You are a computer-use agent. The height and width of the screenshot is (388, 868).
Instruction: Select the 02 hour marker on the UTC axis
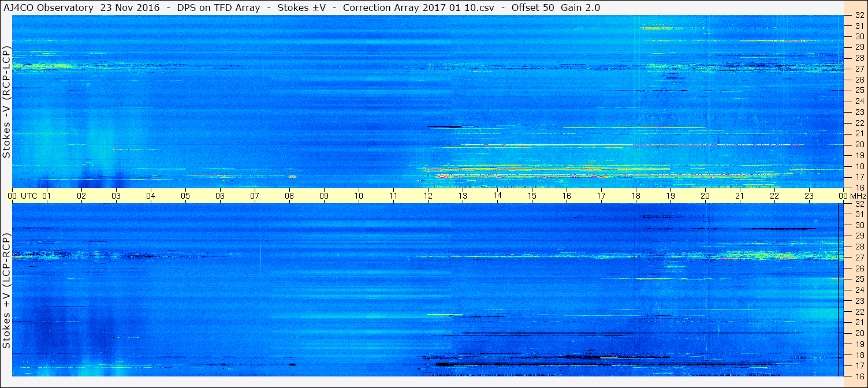tap(81, 196)
